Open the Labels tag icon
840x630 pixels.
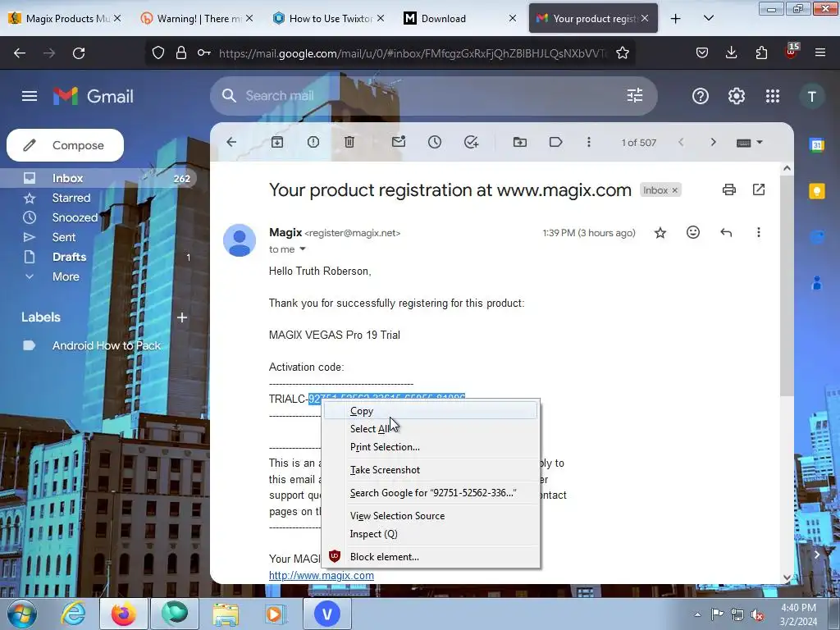(555, 142)
